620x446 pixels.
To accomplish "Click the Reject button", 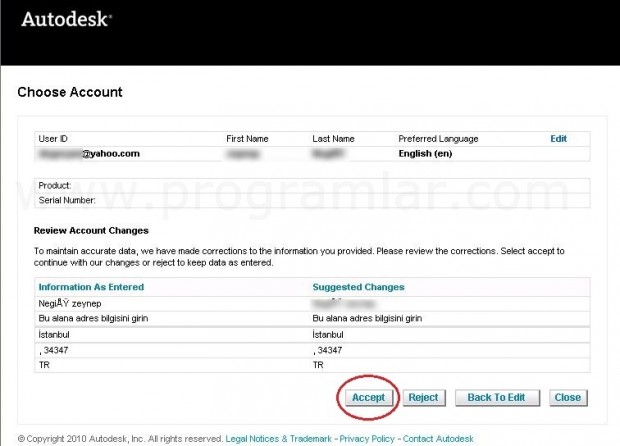I will 423,397.
